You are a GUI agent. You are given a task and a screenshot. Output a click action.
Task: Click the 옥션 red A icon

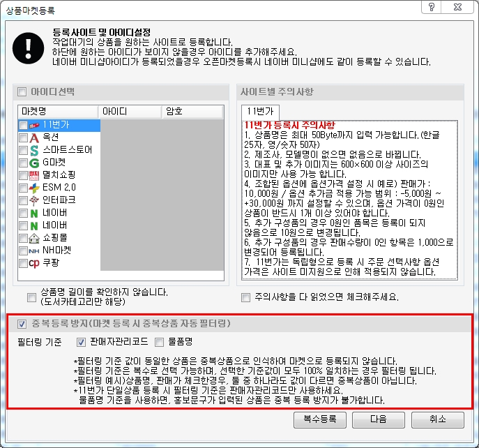pyautogui.click(x=35, y=137)
